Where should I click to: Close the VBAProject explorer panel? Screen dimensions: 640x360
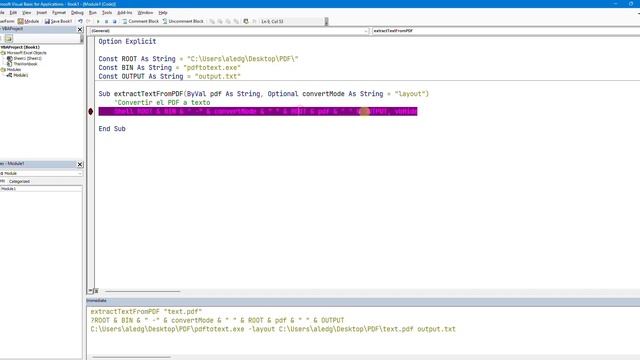80,29
